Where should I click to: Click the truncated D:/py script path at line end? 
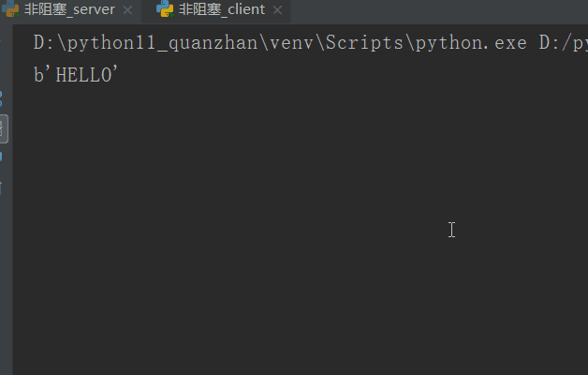(564, 43)
